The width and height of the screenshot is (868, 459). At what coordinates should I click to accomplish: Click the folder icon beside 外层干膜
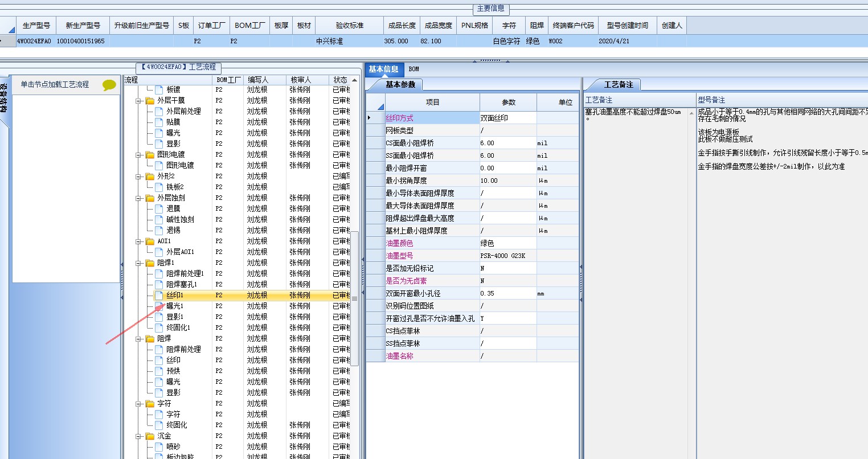click(x=150, y=100)
